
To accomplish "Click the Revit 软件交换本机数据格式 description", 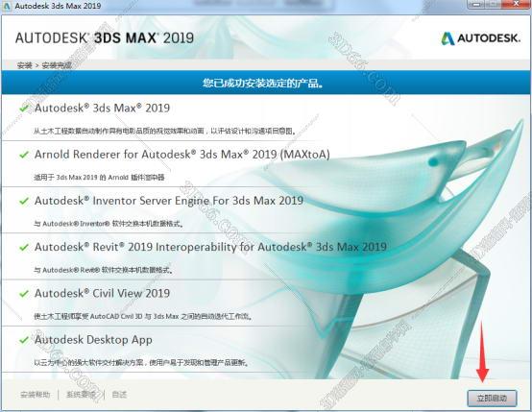I will pyautogui.click(x=103, y=270).
